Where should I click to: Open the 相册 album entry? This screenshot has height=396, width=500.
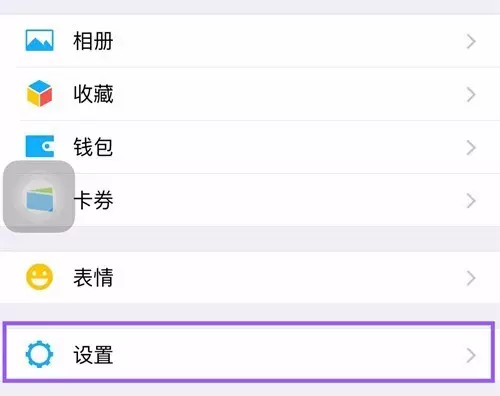coord(250,41)
